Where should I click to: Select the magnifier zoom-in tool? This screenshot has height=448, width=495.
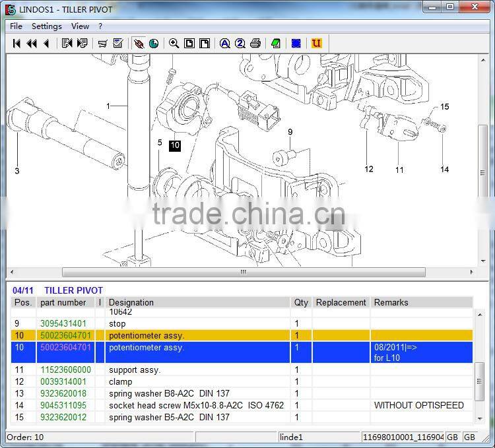click(174, 44)
